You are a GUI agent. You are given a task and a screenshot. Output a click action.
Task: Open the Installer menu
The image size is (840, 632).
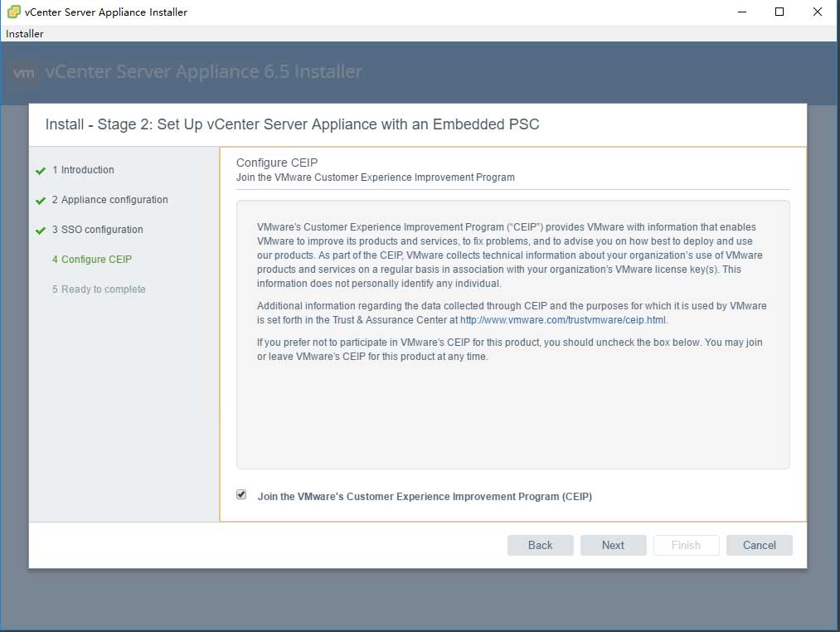[24, 34]
